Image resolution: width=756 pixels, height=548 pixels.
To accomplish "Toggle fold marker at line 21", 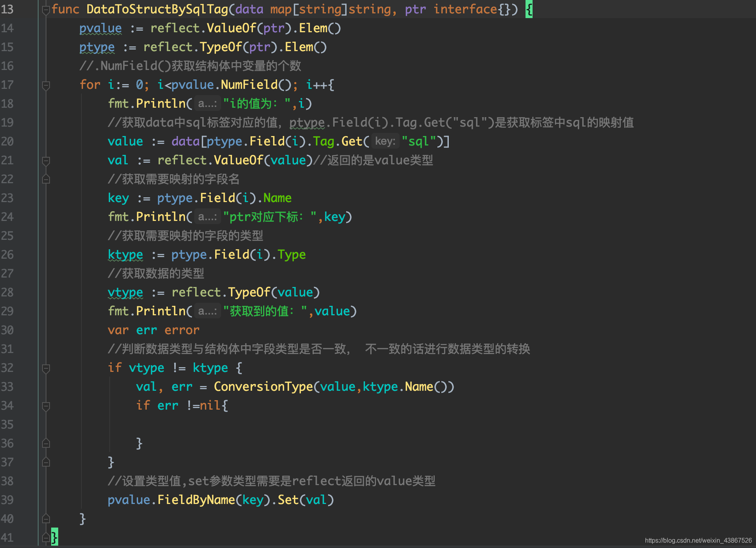I will pyautogui.click(x=46, y=160).
